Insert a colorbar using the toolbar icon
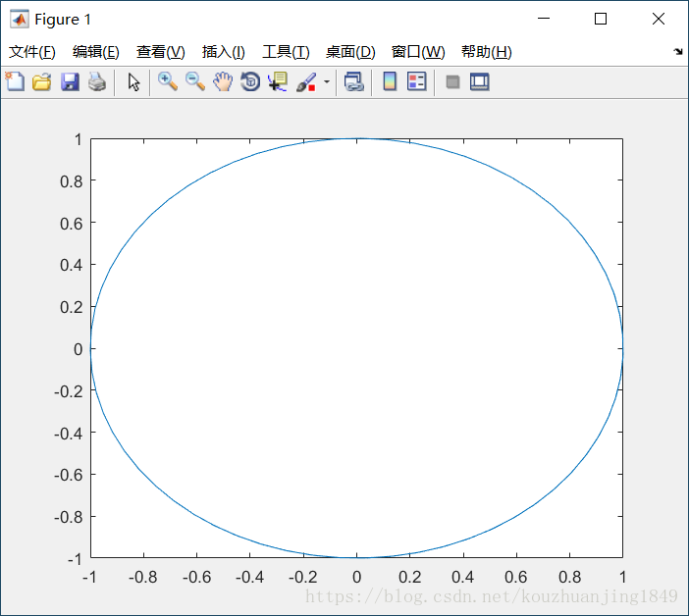 click(390, 81)
